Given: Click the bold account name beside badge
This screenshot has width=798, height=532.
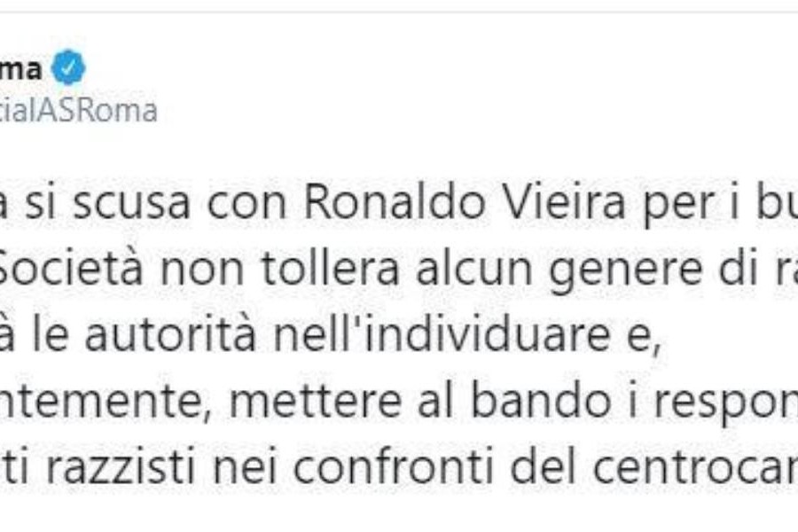Looking at the screenshot, I should (x=20, y=69).
